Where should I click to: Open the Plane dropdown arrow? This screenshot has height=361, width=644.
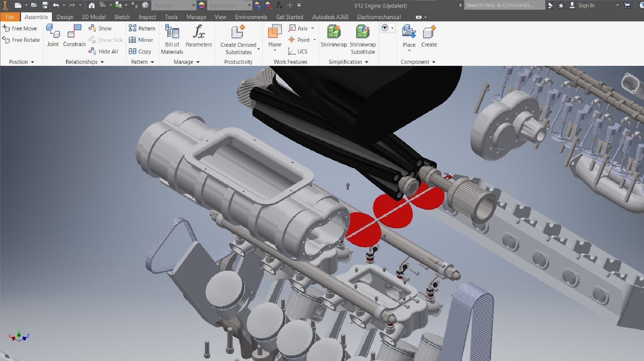[x=275, y=51]
